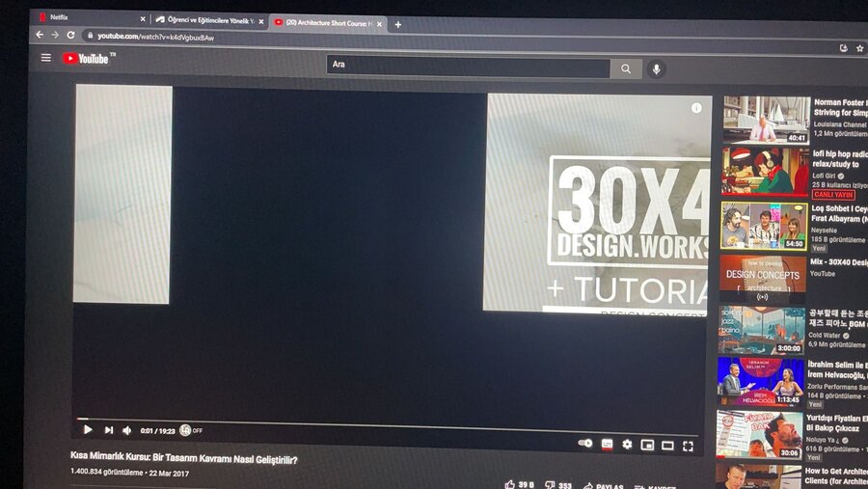Close the Architecture Short Course tab

coord(379,24)
